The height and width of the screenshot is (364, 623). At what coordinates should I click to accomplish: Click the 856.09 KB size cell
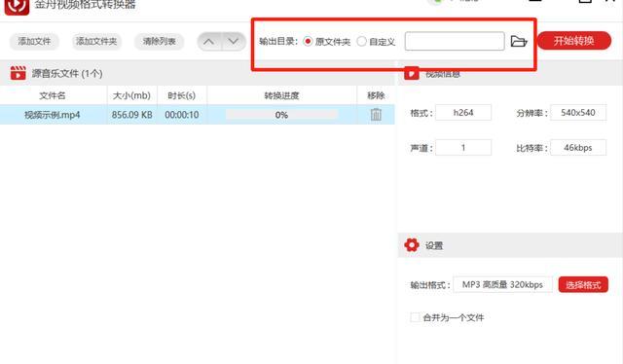132,115
